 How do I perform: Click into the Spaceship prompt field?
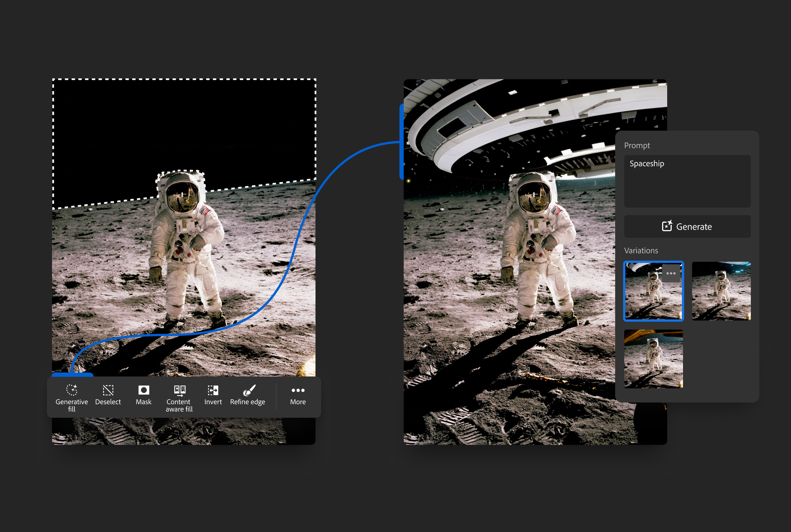pos(687,181)
